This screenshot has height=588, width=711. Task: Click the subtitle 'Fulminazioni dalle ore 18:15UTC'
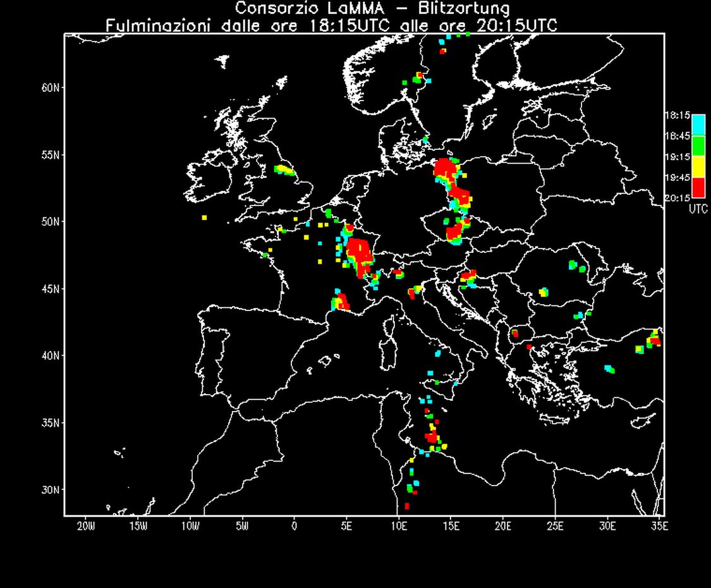click(x=248, y=25)
